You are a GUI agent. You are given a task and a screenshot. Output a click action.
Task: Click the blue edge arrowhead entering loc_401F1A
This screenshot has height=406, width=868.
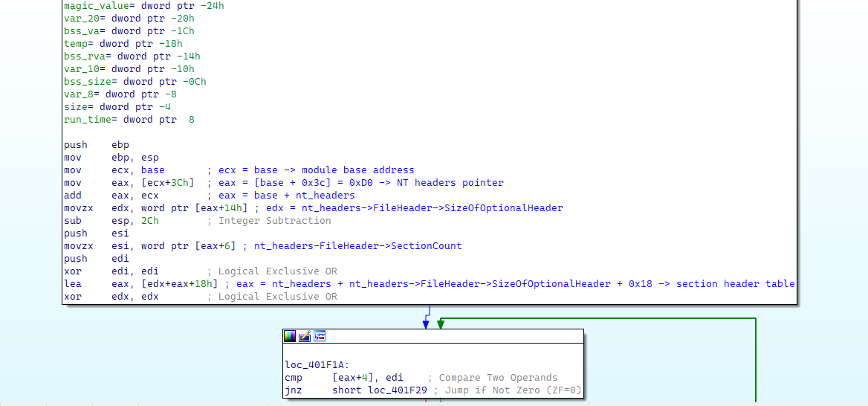click(x=426, y=324)
